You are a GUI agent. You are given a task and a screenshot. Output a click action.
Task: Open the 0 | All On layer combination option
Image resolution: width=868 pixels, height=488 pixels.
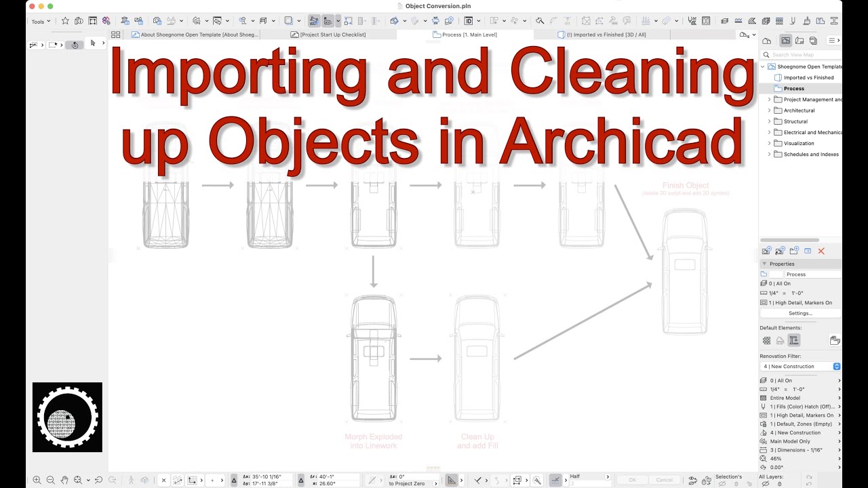click(x=801, y=380)
